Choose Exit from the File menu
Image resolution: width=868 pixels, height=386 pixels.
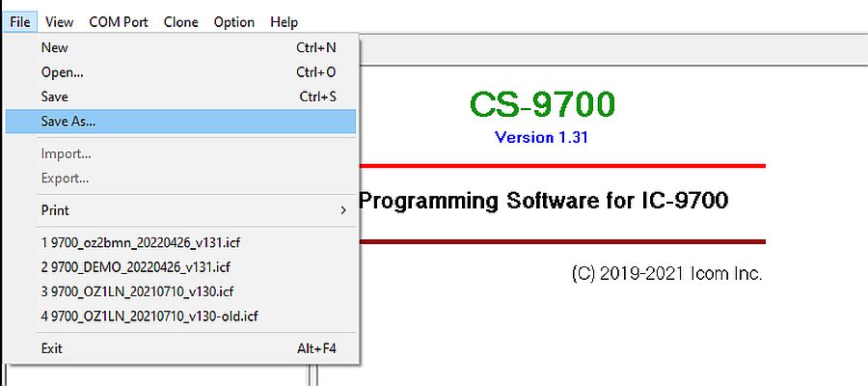(180, 348)
